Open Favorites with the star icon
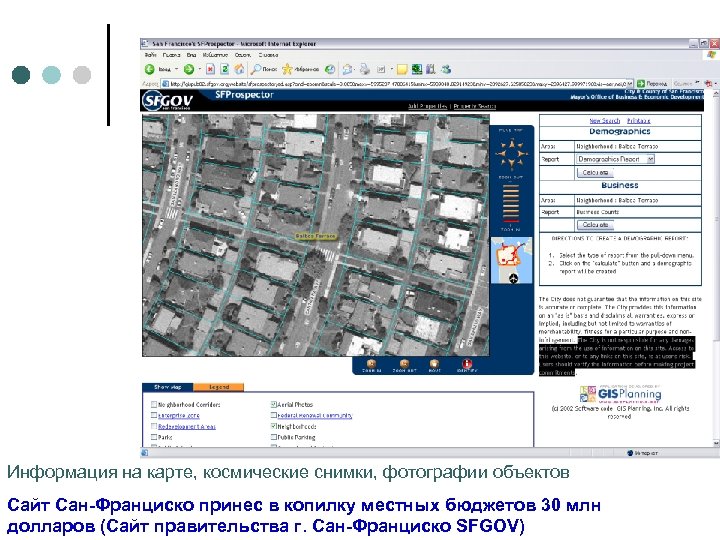 [x=287, y=69]
